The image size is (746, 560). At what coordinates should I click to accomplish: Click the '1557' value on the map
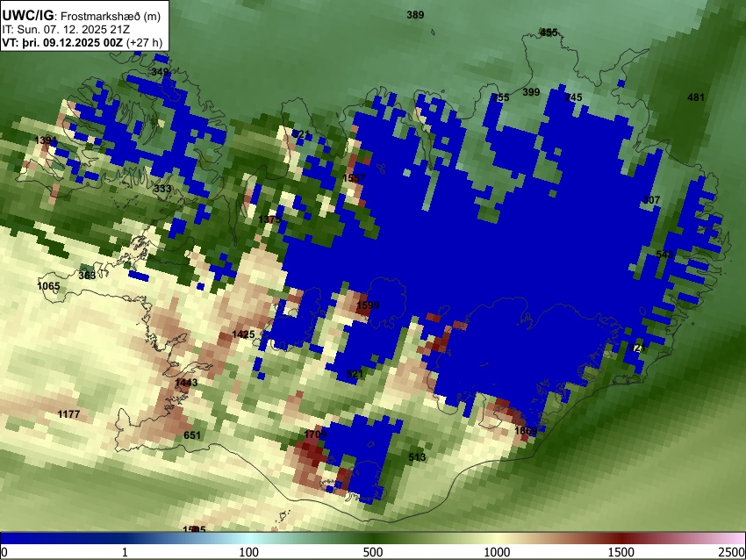point(354,178)
